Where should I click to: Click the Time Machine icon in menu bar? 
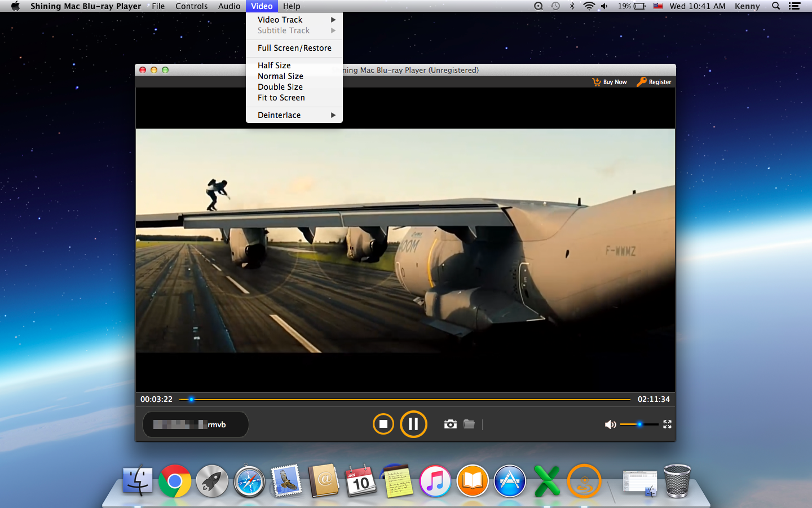pyautogui.click(x=555, y=6)
